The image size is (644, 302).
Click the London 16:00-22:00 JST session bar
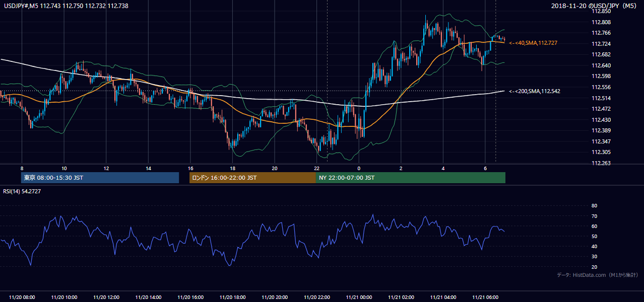252,178
